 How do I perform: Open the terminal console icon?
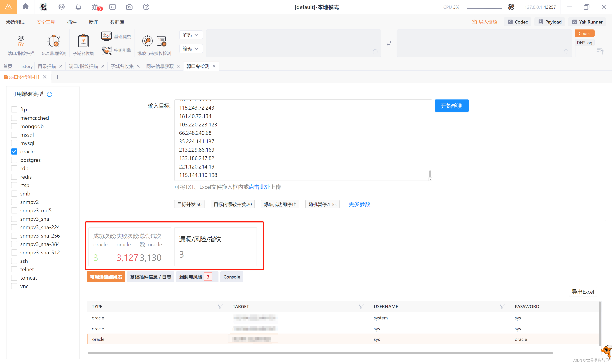[x=112, y=7]
